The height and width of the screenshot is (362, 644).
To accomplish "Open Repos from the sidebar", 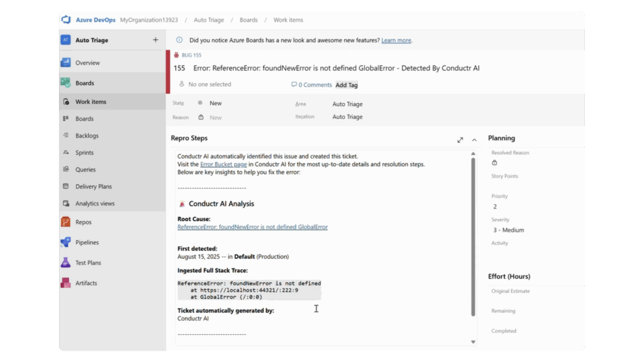I will (83, 222).
